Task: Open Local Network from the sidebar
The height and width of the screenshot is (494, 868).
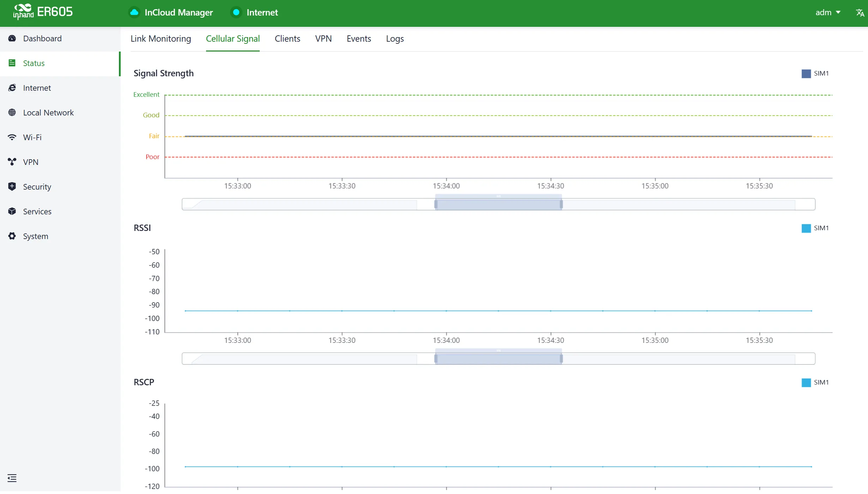Action: pos(60,113)
